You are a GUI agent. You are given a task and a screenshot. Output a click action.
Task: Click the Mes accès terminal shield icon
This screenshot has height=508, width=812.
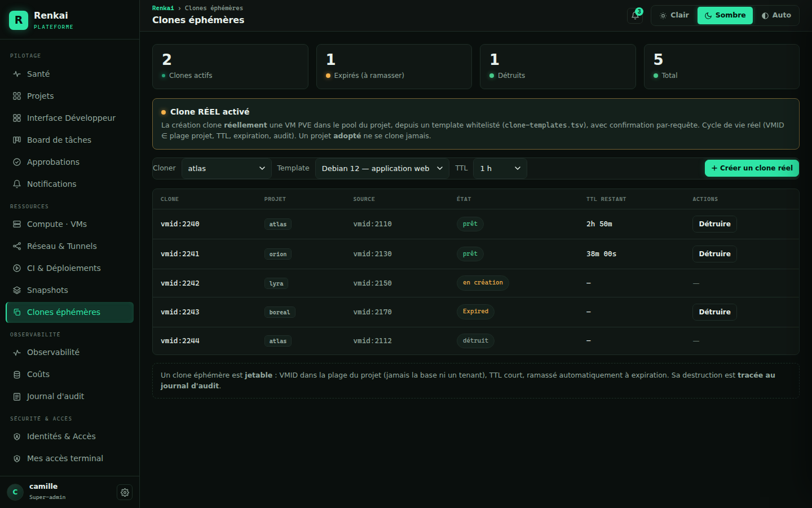pos(17,458)
